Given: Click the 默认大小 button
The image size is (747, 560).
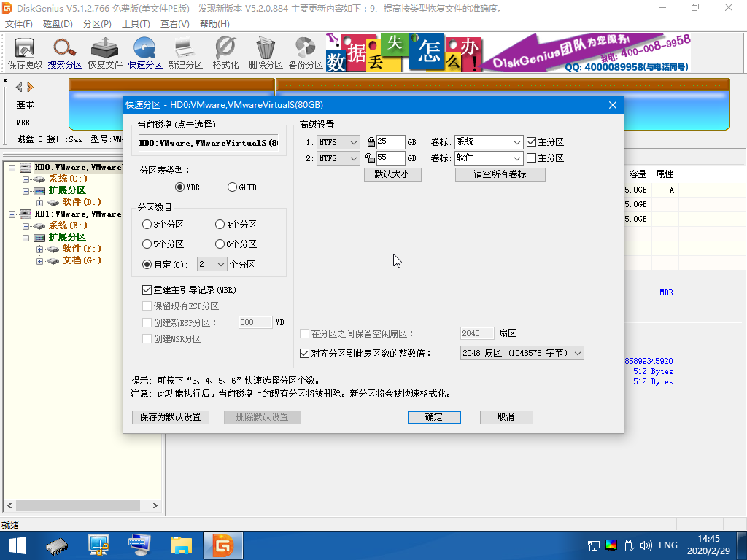Looking at the screenshot, I should tap(392, 174).
